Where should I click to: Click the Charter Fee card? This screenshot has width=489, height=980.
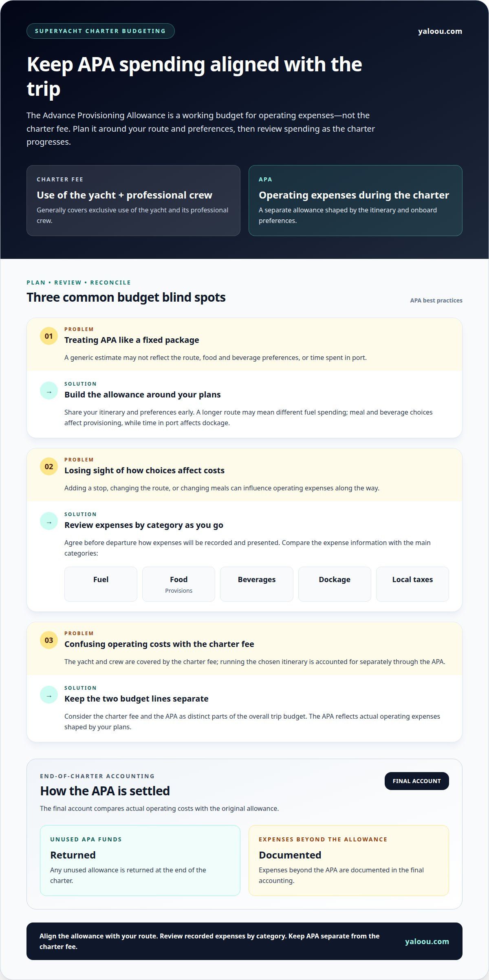pos(133,200)
